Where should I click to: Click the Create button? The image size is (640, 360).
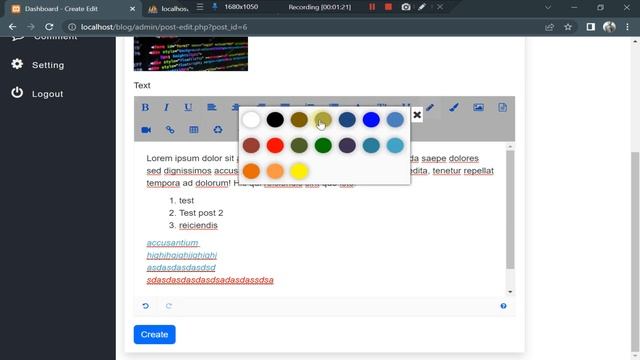[154, 334]
